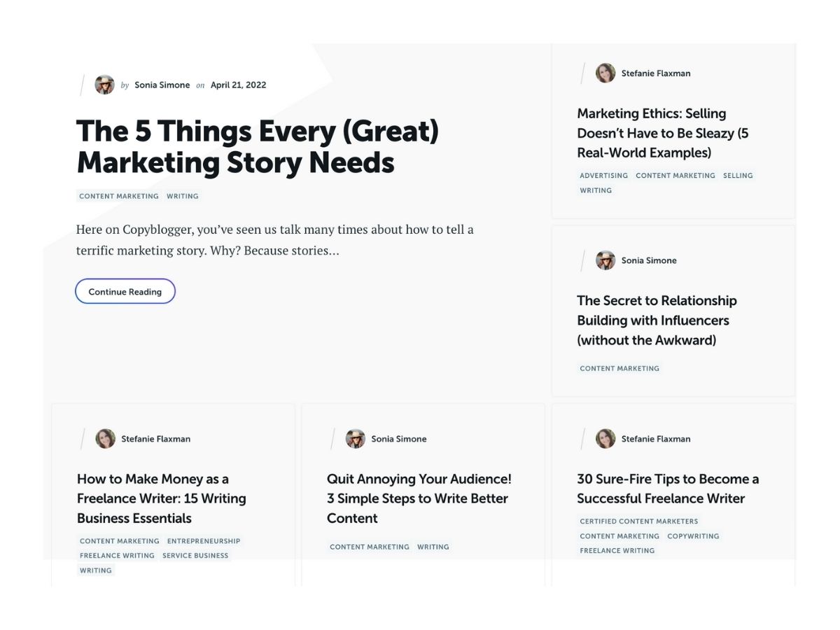The width and height of the screenshot is (840, 630).
Task: Select WRITING tag on Marketing Ethics card
Action: pyautogui.click(x=596, y=190)
